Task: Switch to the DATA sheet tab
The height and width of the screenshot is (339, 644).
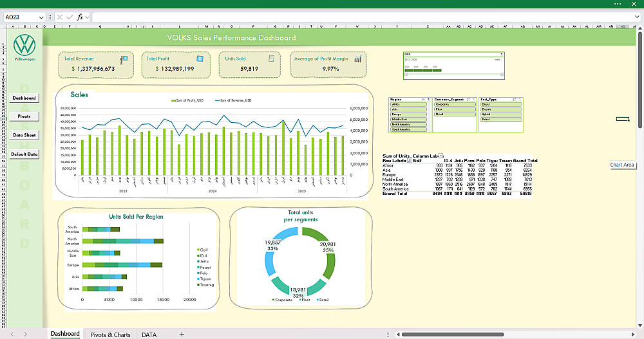Action: click(149, 334)
